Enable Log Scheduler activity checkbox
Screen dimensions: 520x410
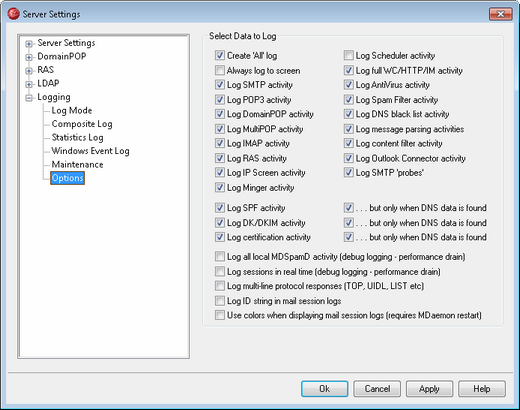(349, 55)
